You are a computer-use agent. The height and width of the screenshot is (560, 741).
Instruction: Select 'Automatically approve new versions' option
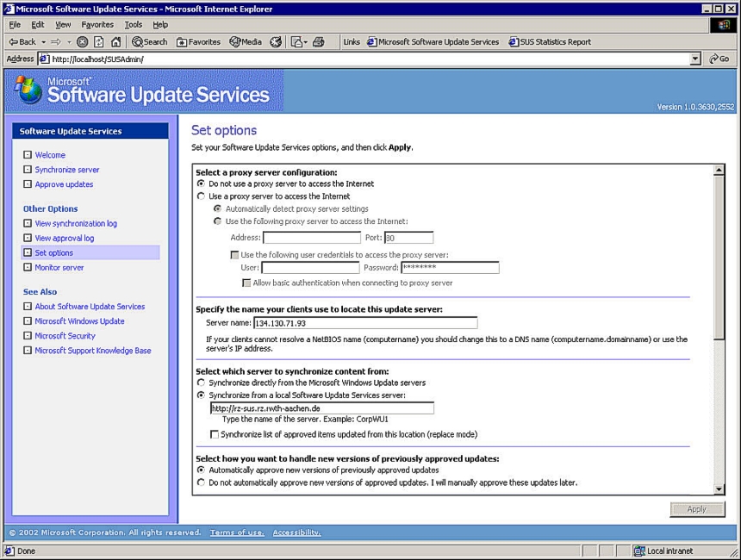(201, 470)
